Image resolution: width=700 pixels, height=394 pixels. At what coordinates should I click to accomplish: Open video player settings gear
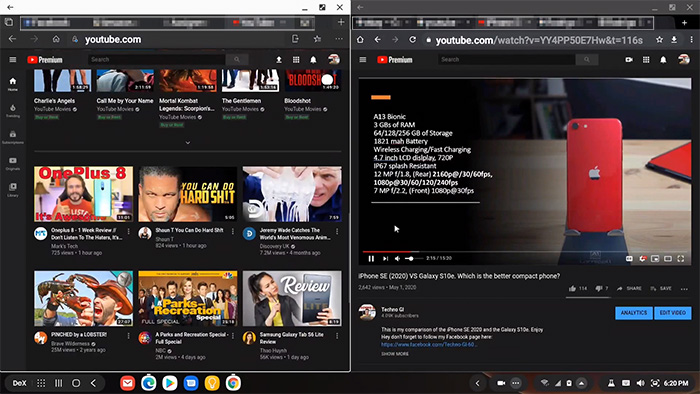[642, 258]
